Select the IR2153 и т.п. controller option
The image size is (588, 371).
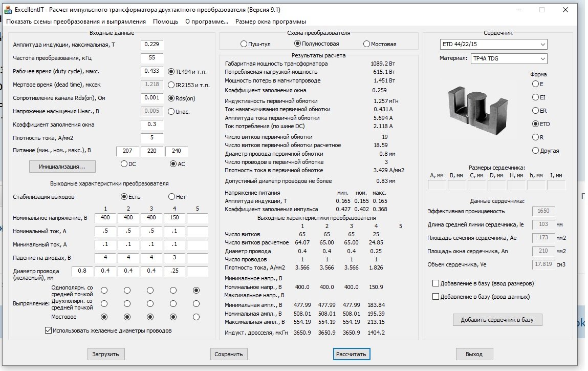coord(171,85)
